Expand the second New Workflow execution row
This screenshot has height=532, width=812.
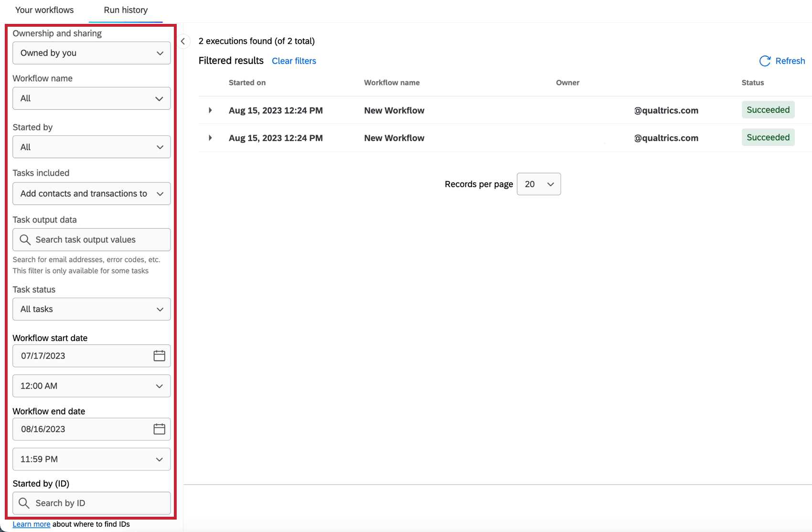tap(210, 138)
